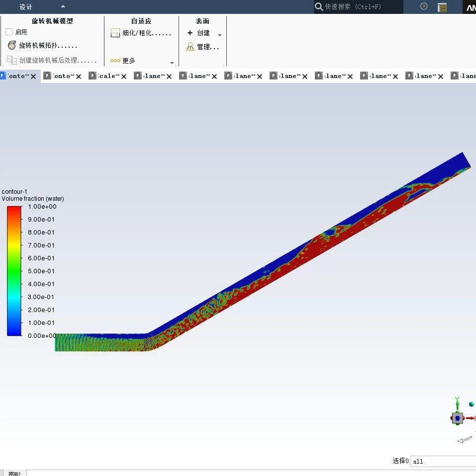The image size is (476, 476).
Task: Click the manage surfaces icon (管理)
Action: coord(190,47)
